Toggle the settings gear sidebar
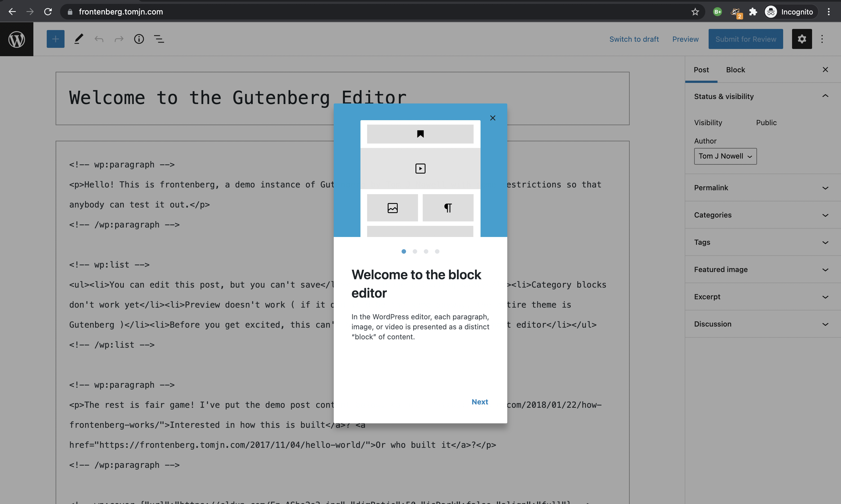The width and height of the screenshot is (841, 504). point(802,39)
